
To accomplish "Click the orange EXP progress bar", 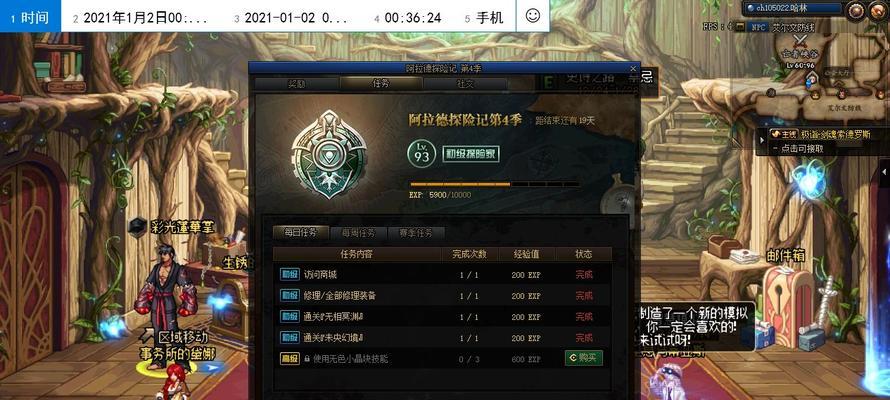I will tap(494, 184).
